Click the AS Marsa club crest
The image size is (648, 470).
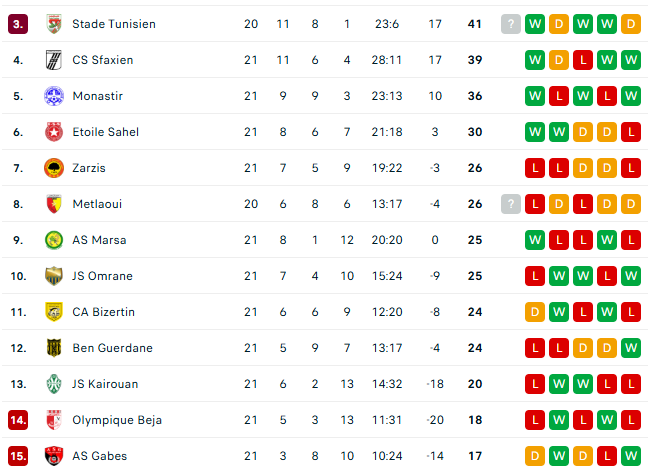54,240
